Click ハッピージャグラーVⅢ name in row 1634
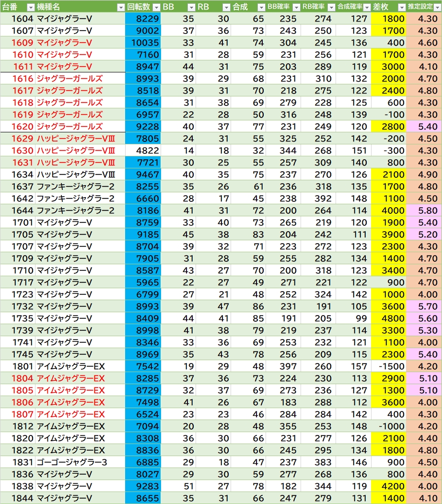Image resolution: width=442 pixels, height=504 pixels. click(76, 175)
